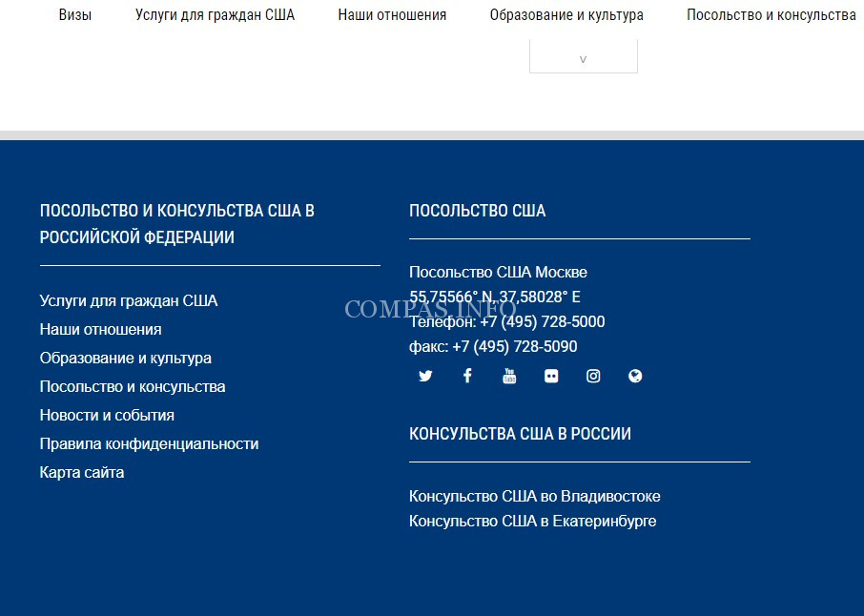The image size is (864, 616).
Task: Open Наши отношения top menu
Action: pyautogui.click(x=392, y=15)
